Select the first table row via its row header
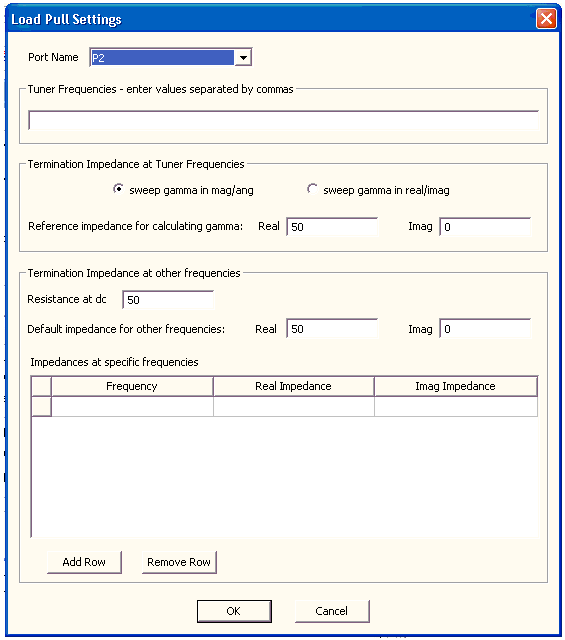The height and width of the screenshot is (640, 565). tap(41, 407)
